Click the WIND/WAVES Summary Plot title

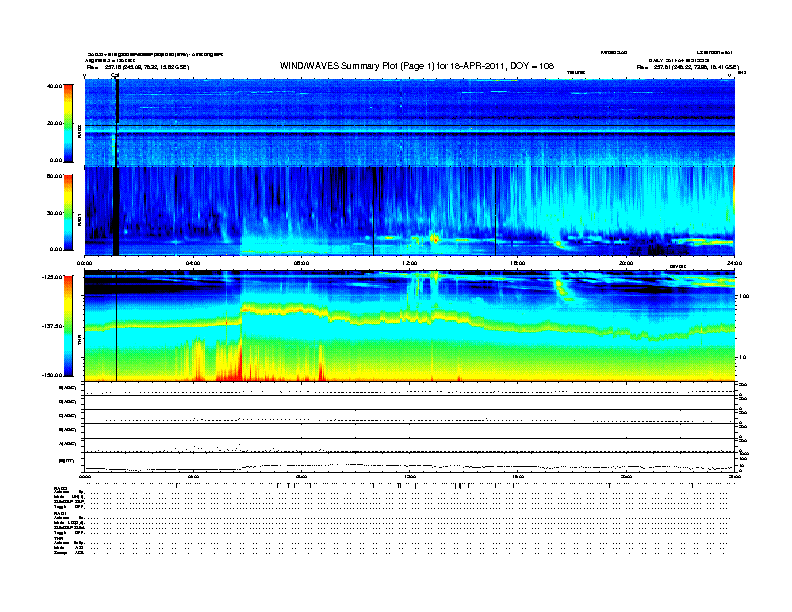point(417,66)
